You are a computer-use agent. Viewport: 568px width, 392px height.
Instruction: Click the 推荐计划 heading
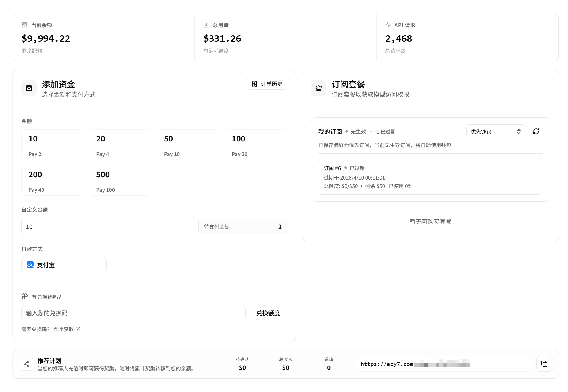(49, 361)
